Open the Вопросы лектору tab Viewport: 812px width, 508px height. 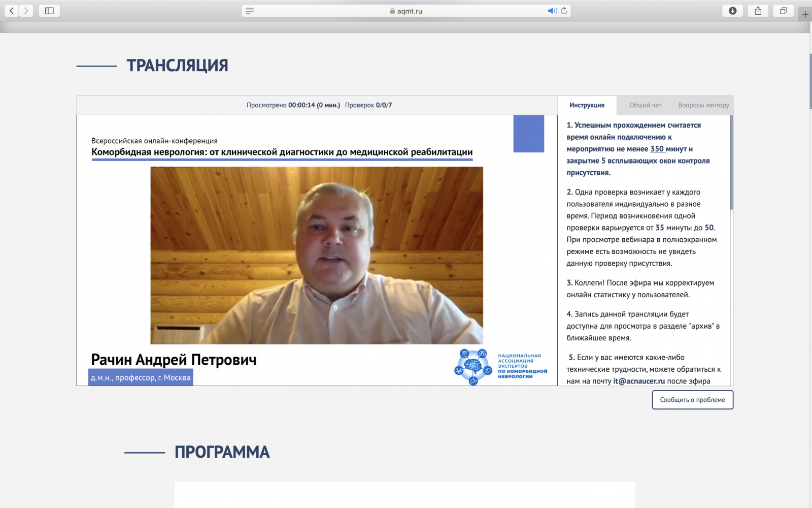(703, 105)
